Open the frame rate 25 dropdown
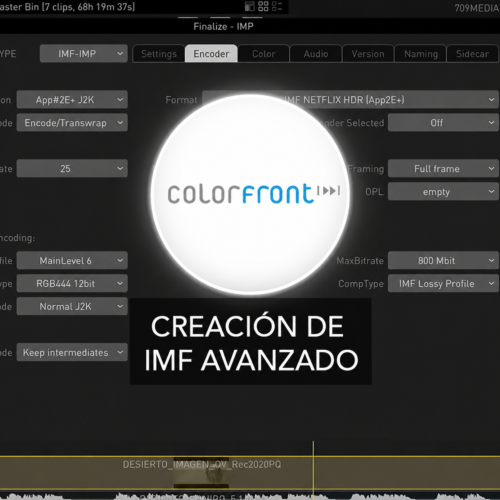The height and width of the screenshot is (500, 500). coord(72,168)
